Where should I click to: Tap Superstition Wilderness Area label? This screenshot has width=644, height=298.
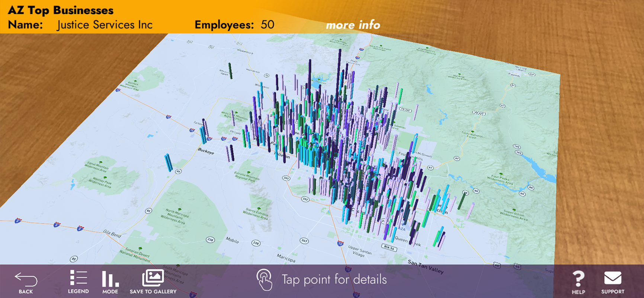tap(513, 216)
